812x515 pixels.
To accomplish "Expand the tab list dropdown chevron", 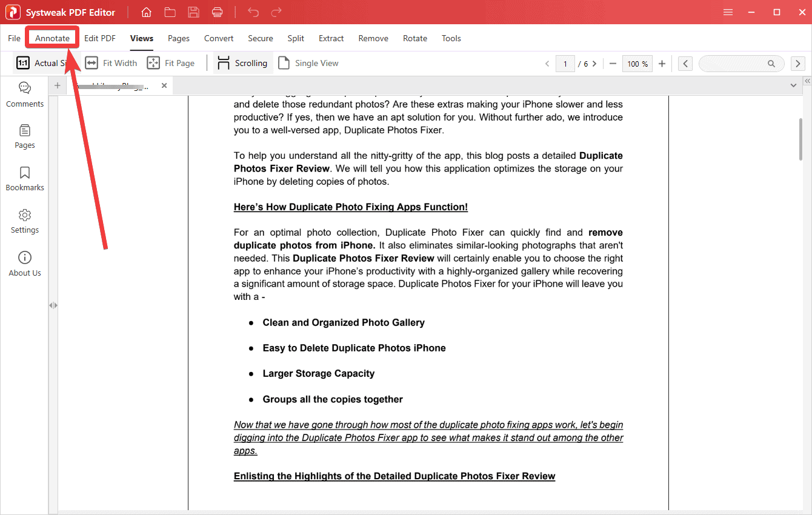I will [794, 85].
